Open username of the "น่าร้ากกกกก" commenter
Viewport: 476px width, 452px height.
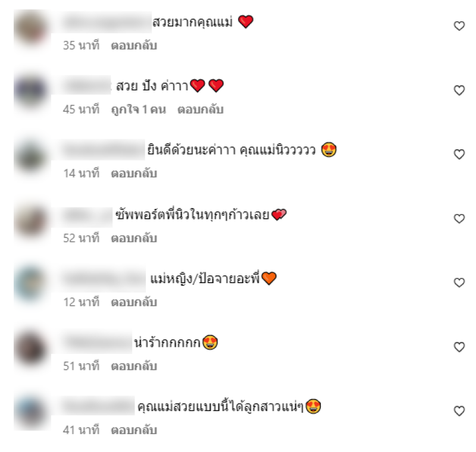pos(96,342)
